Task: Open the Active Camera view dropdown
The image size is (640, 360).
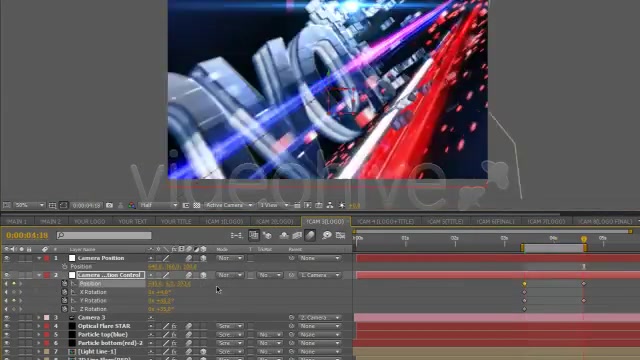Action: (229, 205)
